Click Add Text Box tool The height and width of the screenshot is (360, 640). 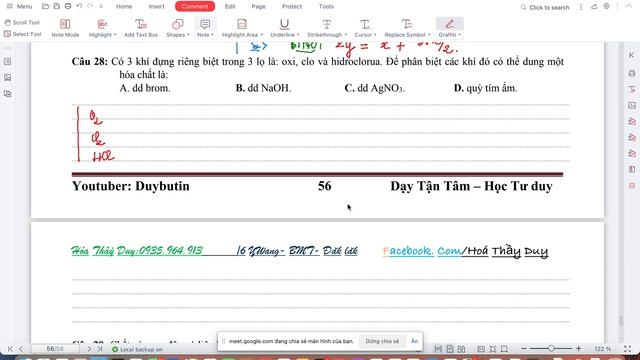(141, 28)
